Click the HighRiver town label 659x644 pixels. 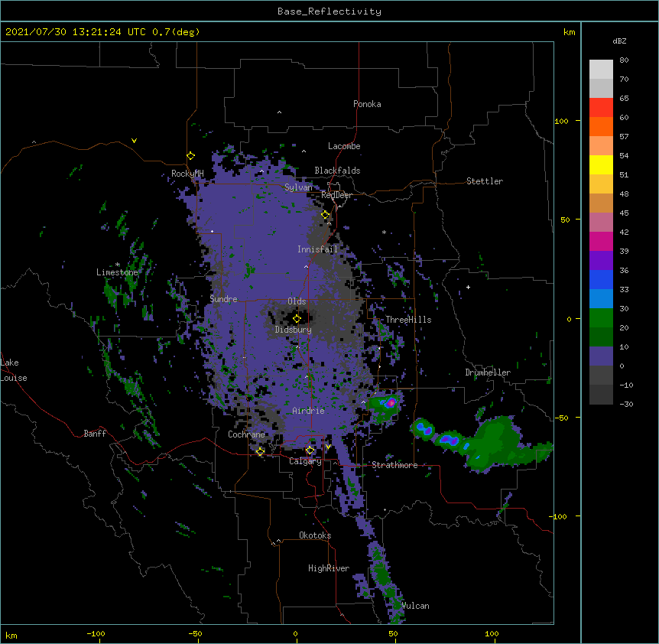[x=329, y=568]
